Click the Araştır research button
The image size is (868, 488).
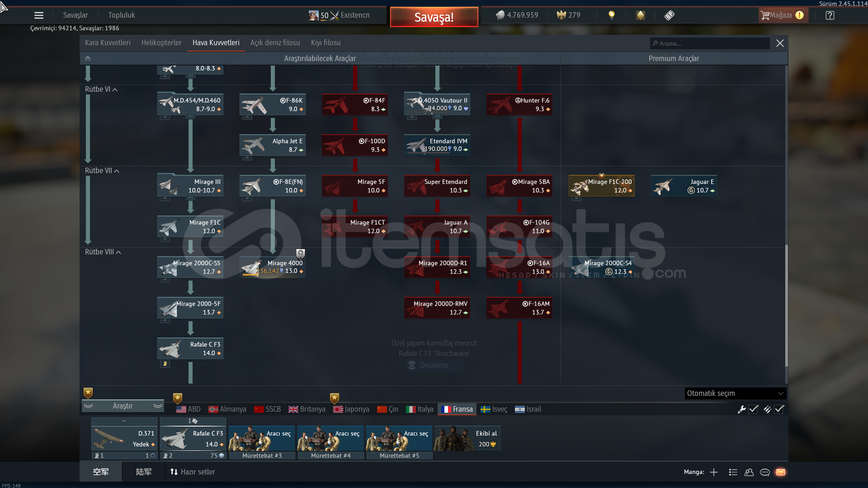tap(123, 406)
